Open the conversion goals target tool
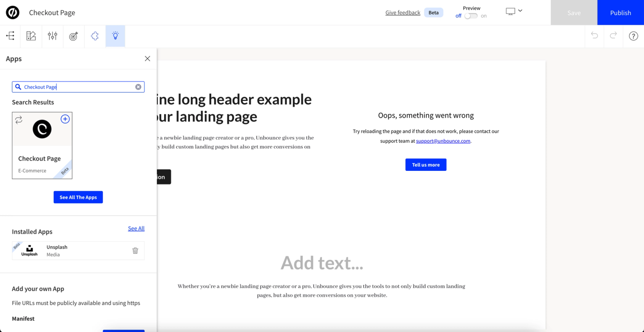The width and height of the screenshot is (644, 332). (x=74, y=36)
